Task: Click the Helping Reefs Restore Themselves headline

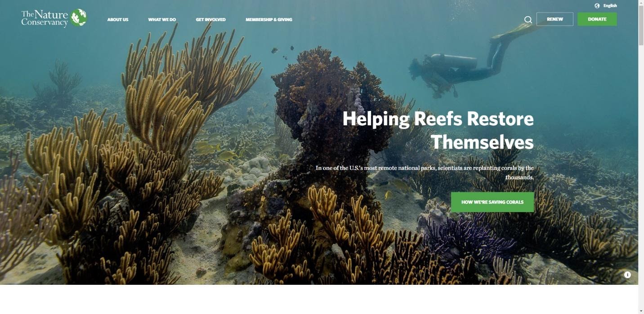Action: point(438,131)
